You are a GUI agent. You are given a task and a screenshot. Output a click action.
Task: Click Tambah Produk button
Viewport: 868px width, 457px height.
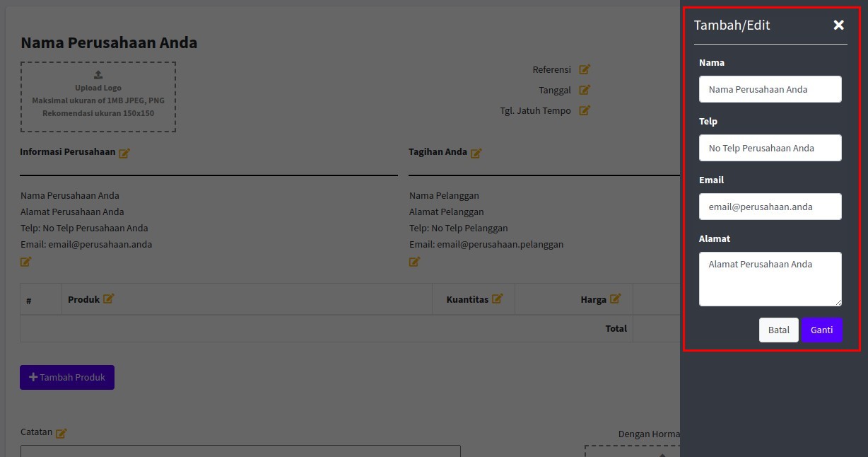pyautogui.click(x=67, y=377)
